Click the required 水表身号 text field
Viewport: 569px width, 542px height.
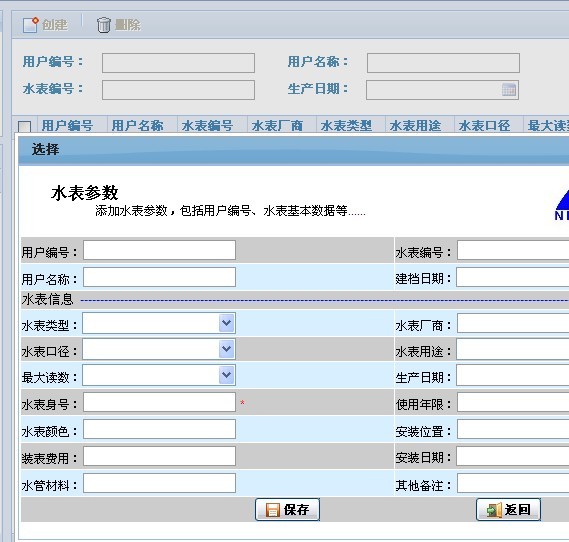pyautogui.click(x=159, y=402)
